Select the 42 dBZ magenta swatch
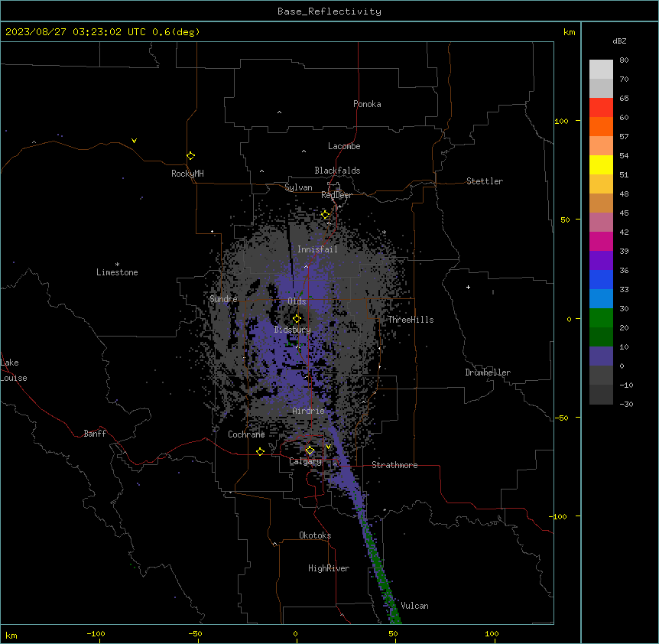 click(601, 241)
